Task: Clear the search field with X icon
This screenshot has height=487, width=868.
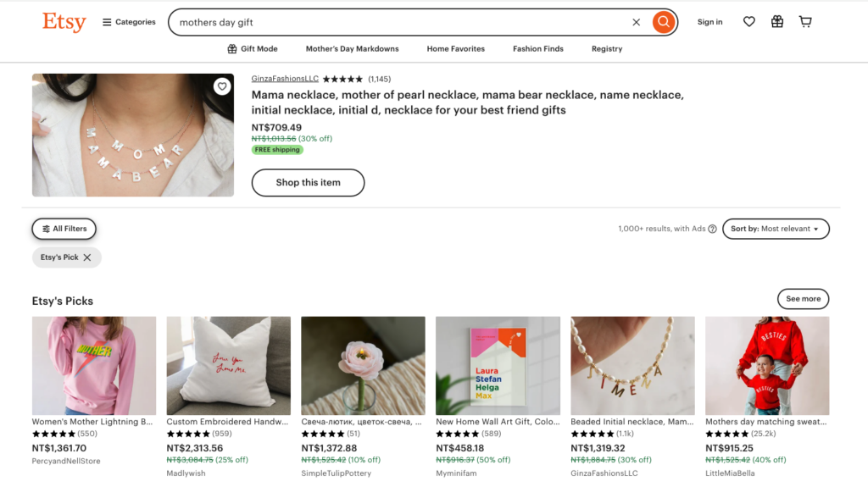Action: (637, 22)
